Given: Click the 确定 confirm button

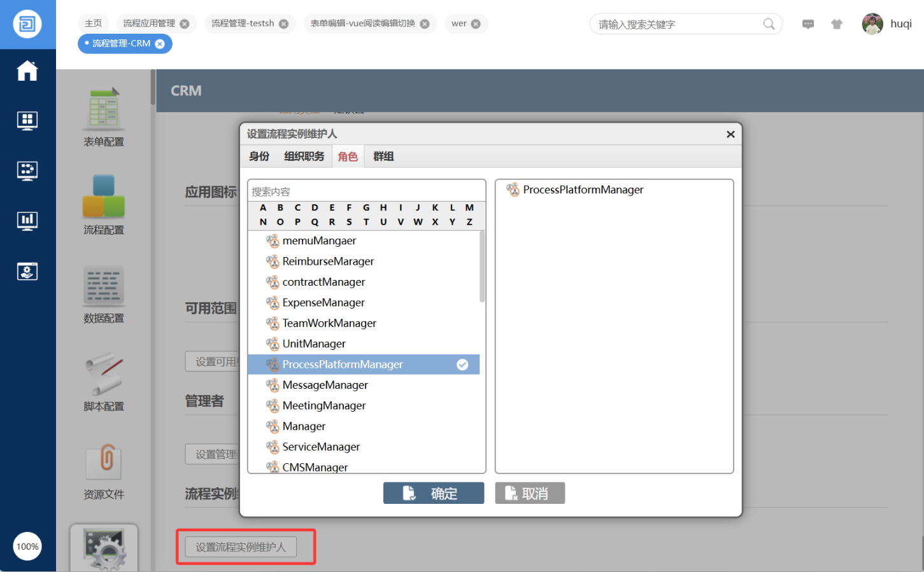Looking at the screenshot, I should [434, 493].
